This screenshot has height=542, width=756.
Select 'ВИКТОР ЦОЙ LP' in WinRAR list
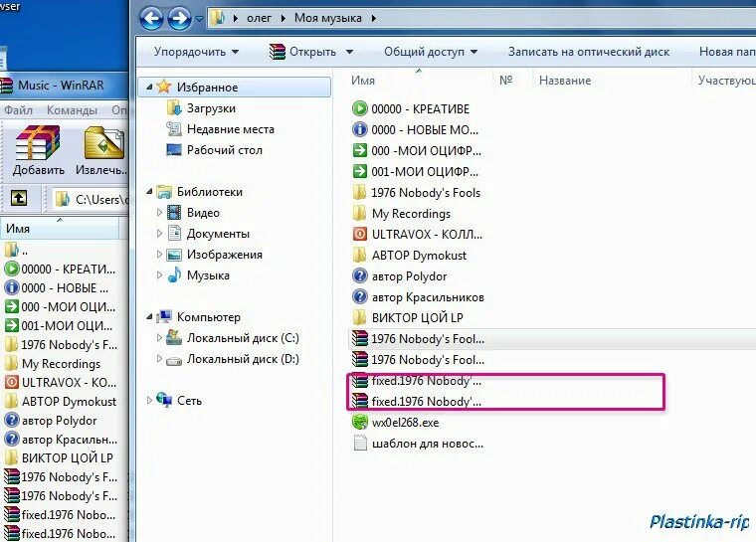[59, 458]
